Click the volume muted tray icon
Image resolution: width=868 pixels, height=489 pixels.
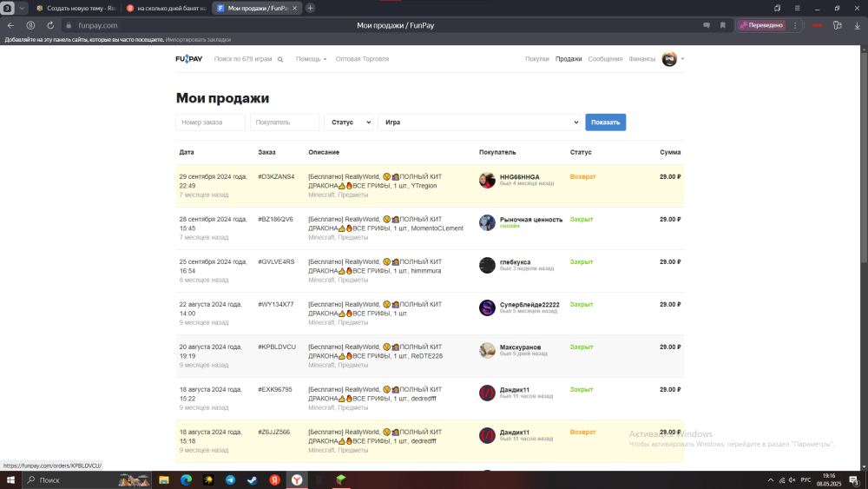pos(792,480)
